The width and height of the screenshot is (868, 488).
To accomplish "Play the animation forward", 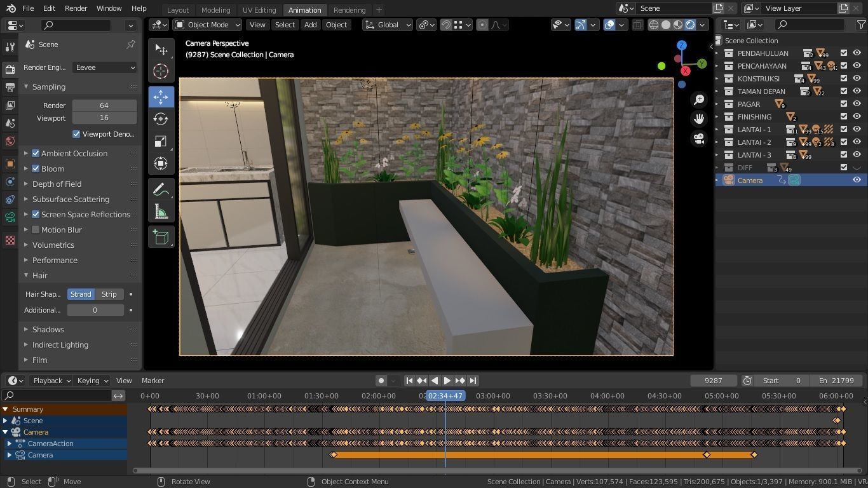I will coord(447,381).
